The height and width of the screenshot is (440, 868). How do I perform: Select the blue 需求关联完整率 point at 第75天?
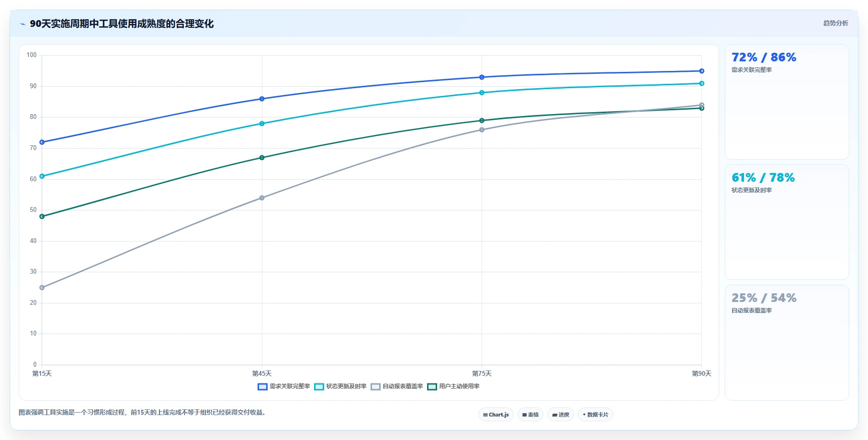(x=482, y=77)
